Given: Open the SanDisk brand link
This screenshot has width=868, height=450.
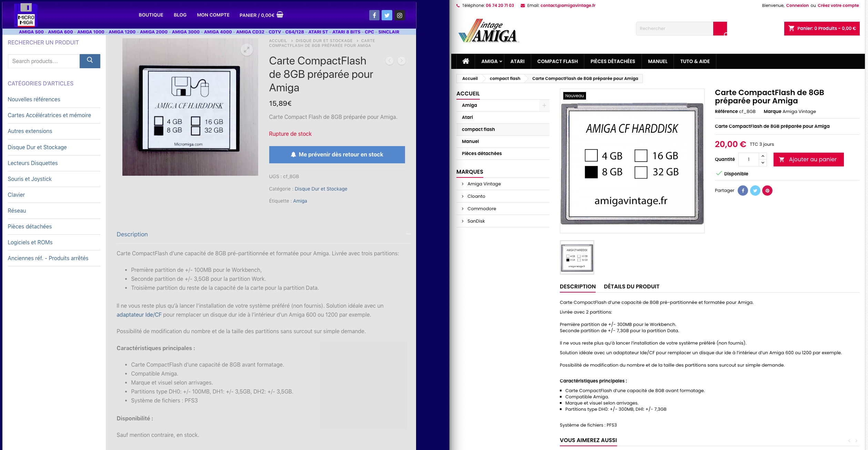Looking at the screenshot, I should pos(476,221).
